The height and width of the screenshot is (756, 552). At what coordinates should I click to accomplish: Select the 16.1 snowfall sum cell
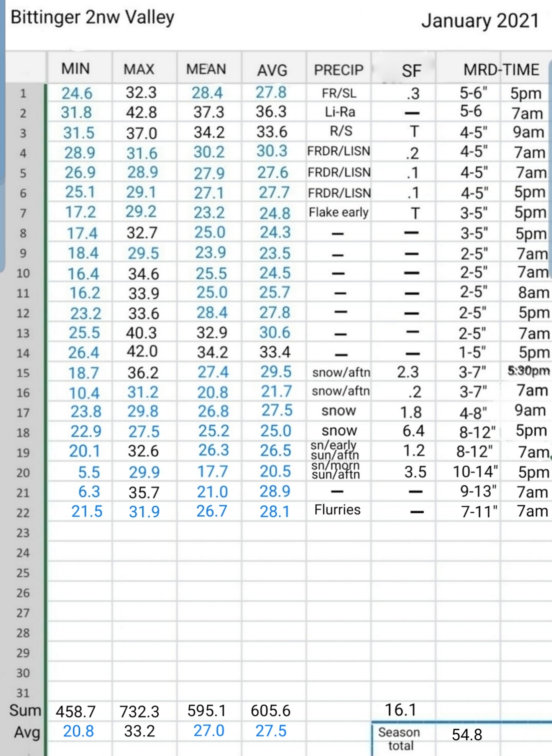pos(401,710)
